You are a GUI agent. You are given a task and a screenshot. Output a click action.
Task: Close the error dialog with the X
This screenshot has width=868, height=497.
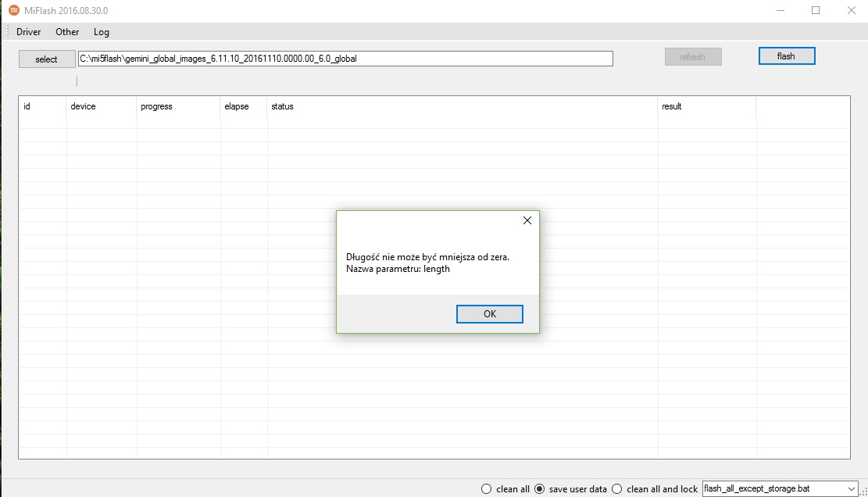[527, 221]
